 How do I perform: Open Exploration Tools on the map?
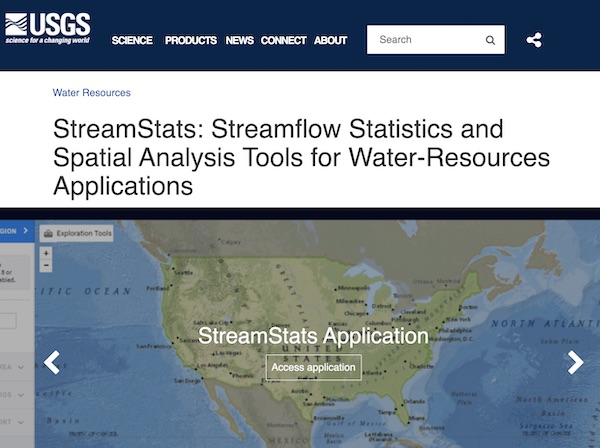coord(77,233)
